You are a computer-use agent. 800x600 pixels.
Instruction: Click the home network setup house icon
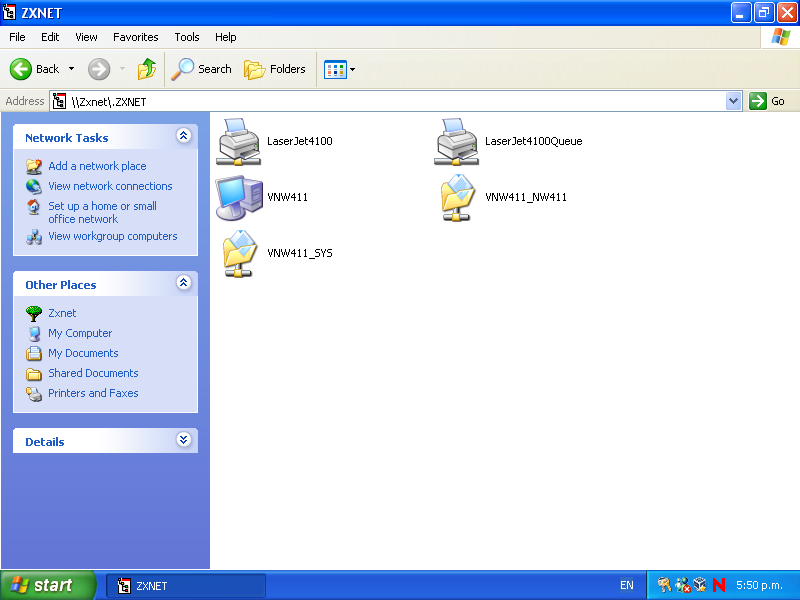pos(34,207)
